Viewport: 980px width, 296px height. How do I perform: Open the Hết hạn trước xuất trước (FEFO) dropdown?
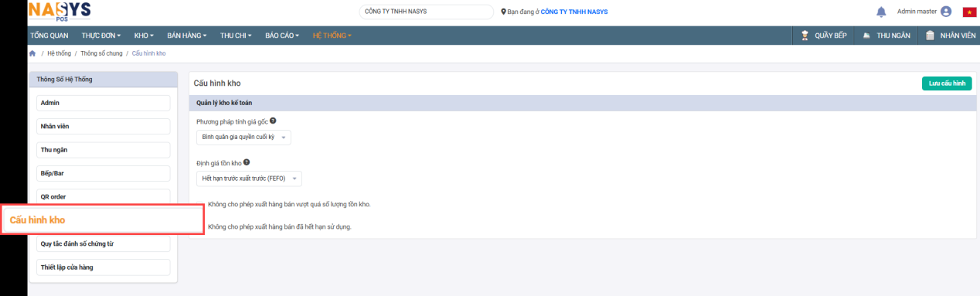tap(249, 179)
